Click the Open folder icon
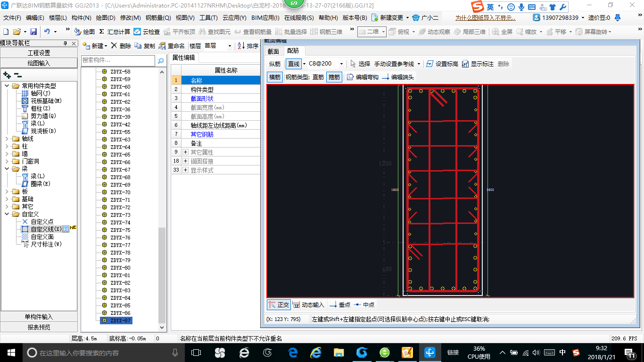 click(x=17, y=32)
